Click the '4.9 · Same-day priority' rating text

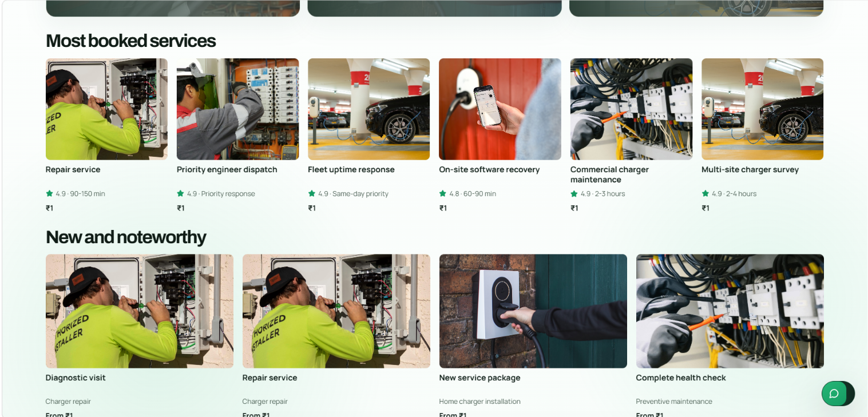(353, 194)
